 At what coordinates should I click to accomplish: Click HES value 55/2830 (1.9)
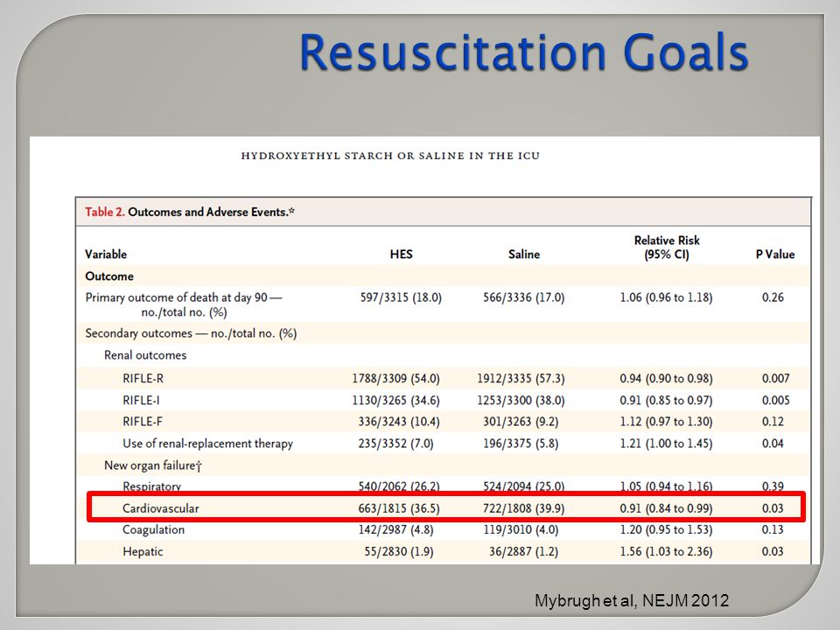point(399,552)
